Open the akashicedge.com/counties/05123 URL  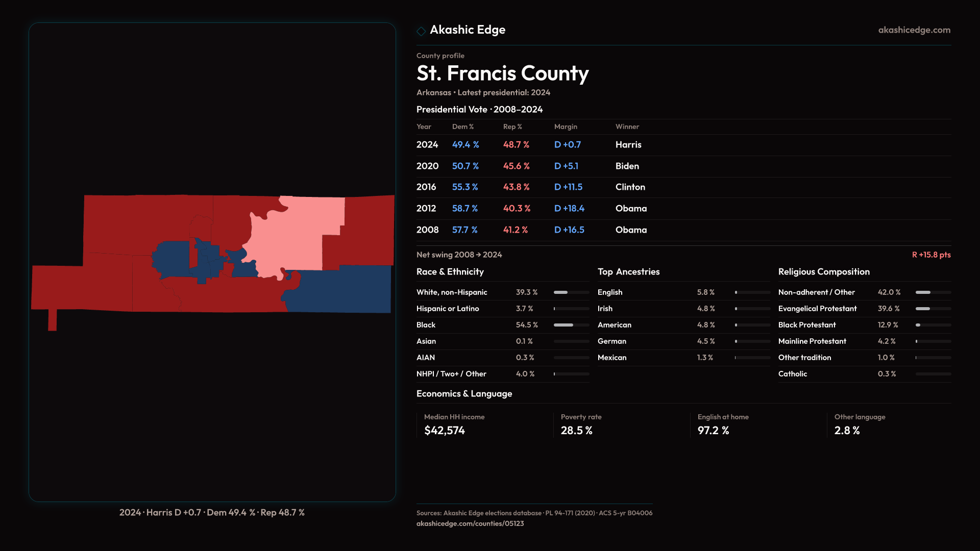[x=470, y=523]
